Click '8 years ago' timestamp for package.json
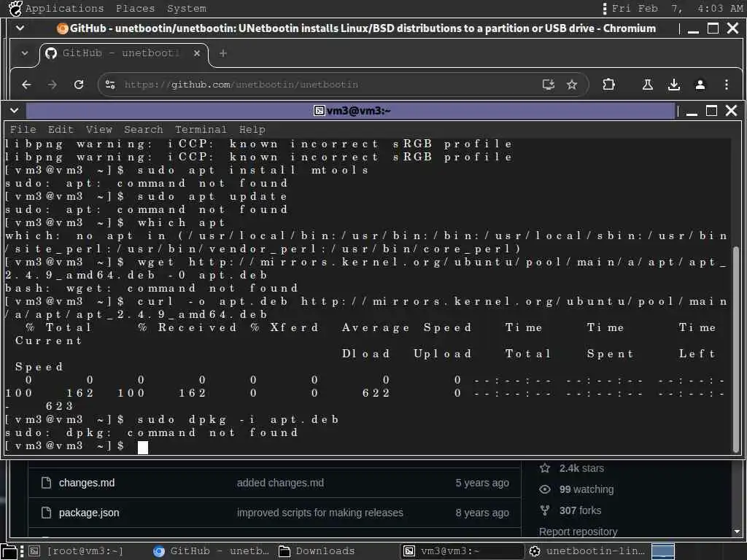Viewport: 747px width, 560px height. point(482,513)
